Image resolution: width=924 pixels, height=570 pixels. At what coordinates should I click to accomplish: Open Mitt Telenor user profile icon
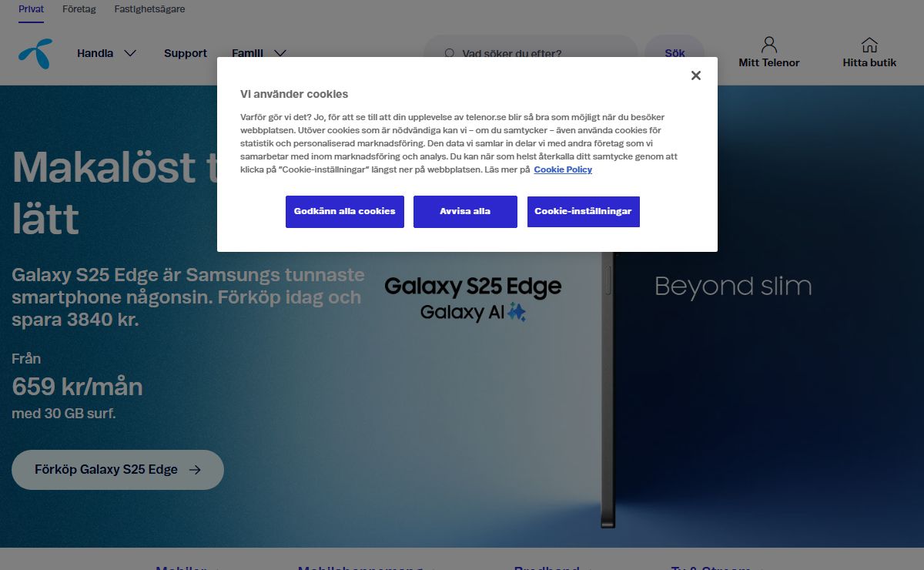click(x=769, y=44)
